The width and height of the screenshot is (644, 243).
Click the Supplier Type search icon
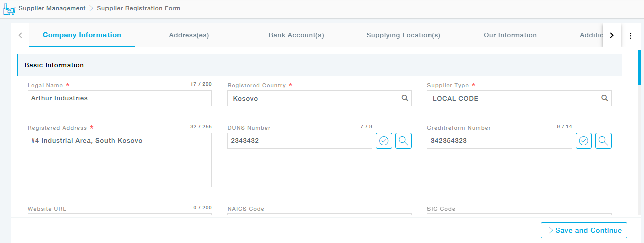click(605, 98)
